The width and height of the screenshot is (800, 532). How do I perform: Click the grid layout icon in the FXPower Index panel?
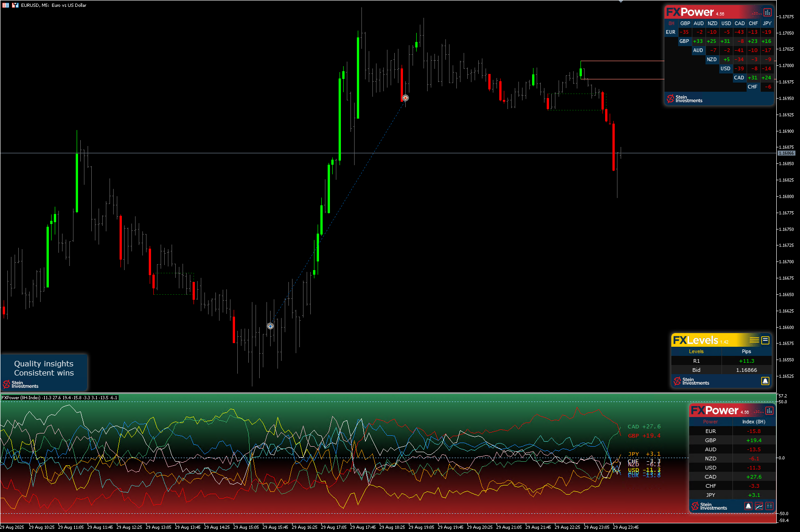[x=769, y=506]
